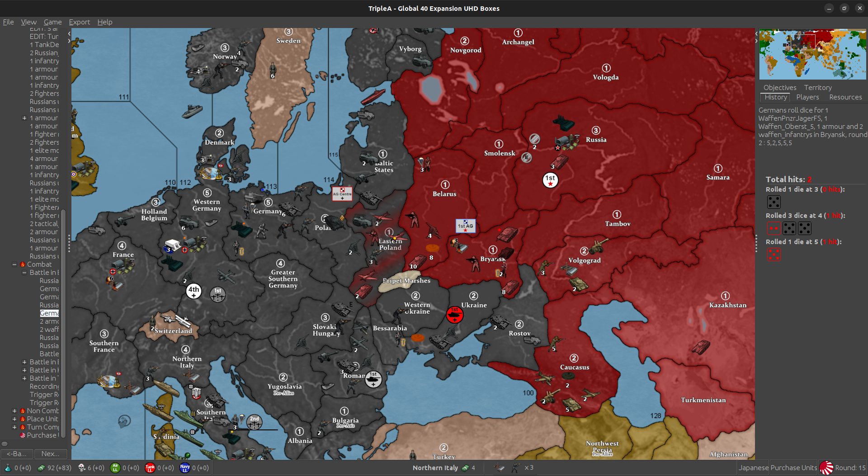Click the AG Centre flag marker

coord(342,194)
